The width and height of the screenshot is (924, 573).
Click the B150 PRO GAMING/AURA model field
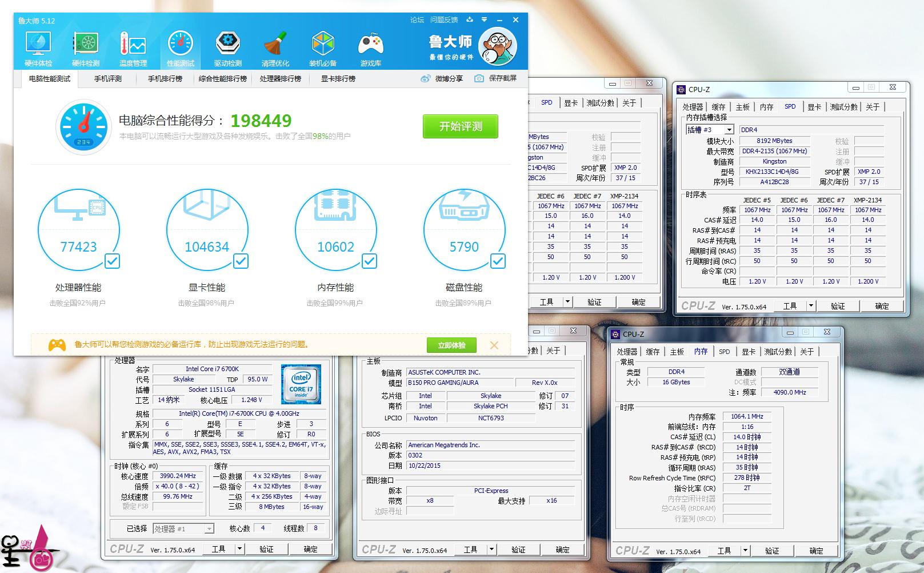[x=459, y=383]
